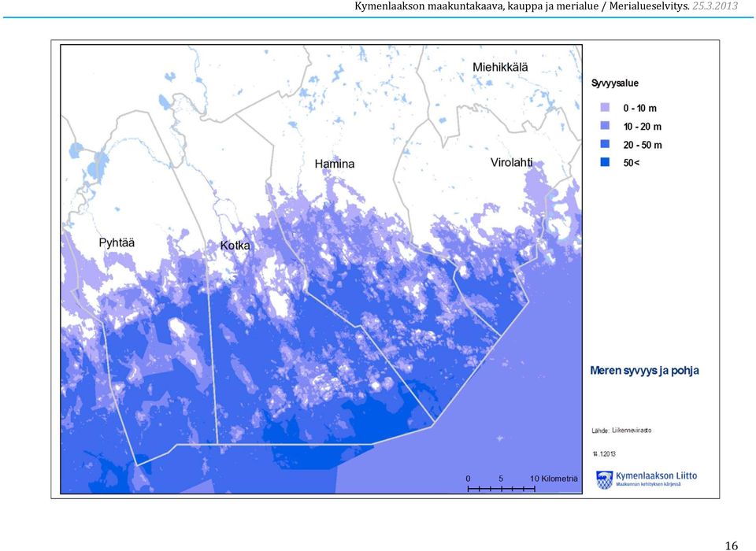The image size is (756, 551).
Task: Click the 20 - 50 m legend color swatch
Action: [605, 144]
